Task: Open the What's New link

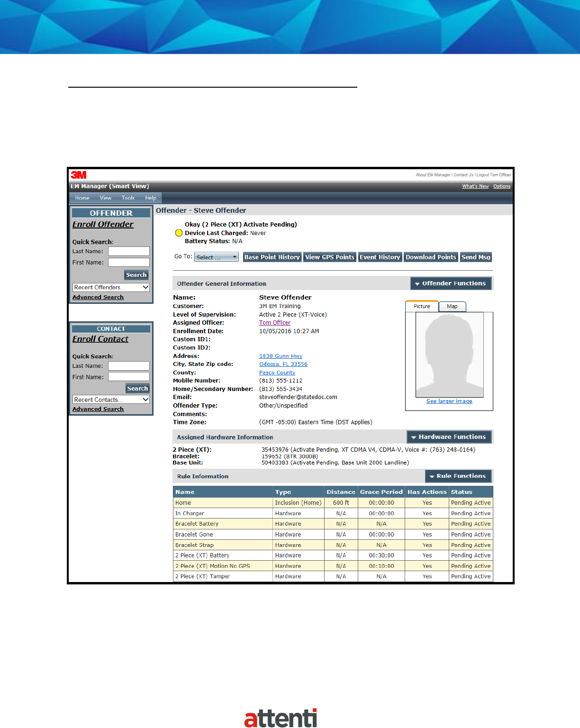Action: coord(475,186)
